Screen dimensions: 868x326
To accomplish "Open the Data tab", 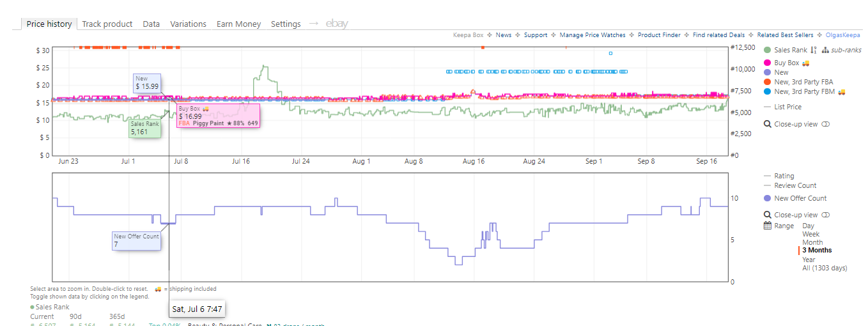I will pos(151,24).
